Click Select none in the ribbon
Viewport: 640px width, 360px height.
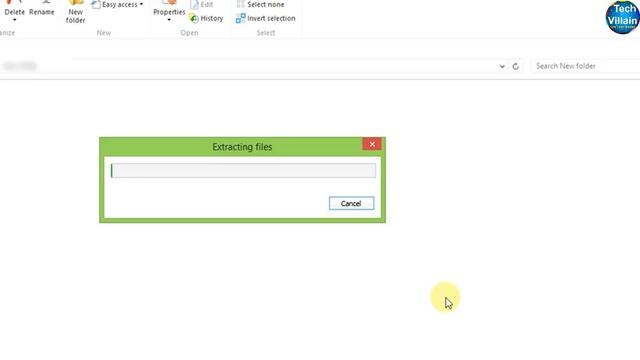click(x=261, y=4)
